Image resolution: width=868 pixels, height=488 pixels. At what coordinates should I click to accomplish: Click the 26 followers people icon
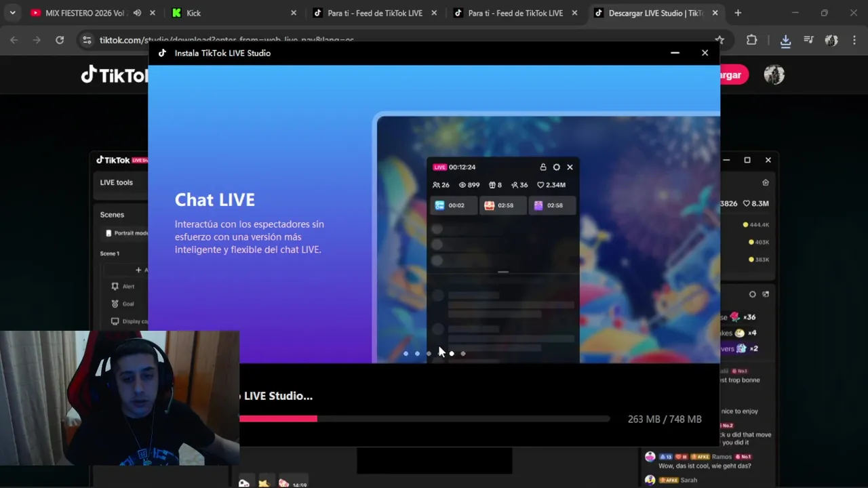[x=436, y=184]
